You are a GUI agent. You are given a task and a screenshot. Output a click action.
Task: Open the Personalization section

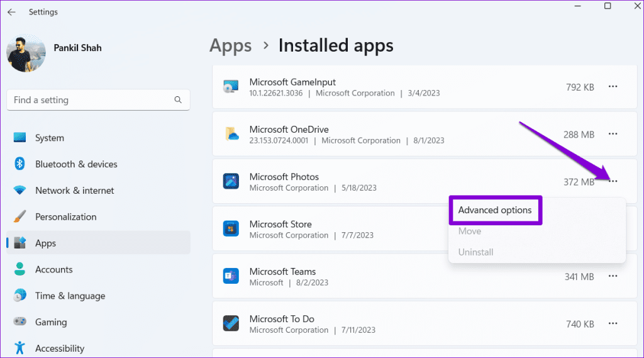(x=98, y=216)
